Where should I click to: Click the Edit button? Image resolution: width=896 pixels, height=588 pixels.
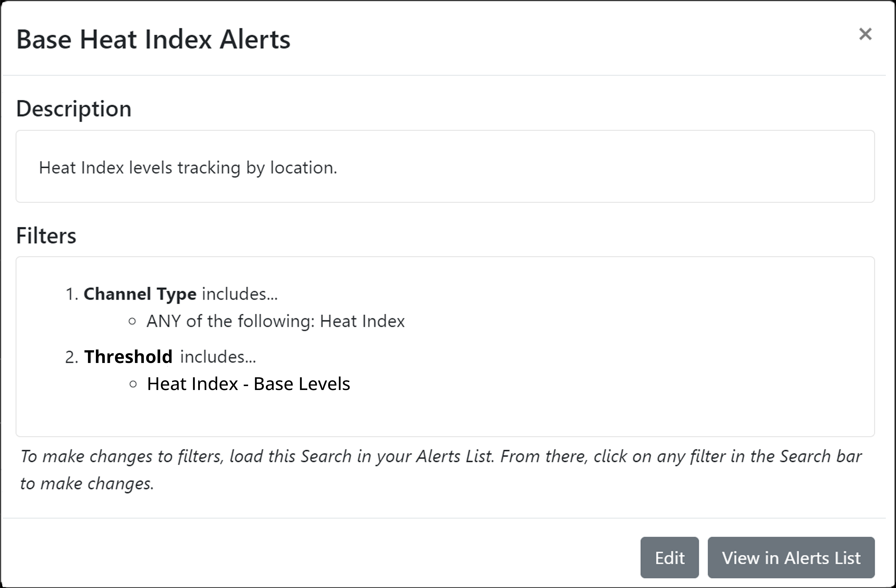click(669, 558)
